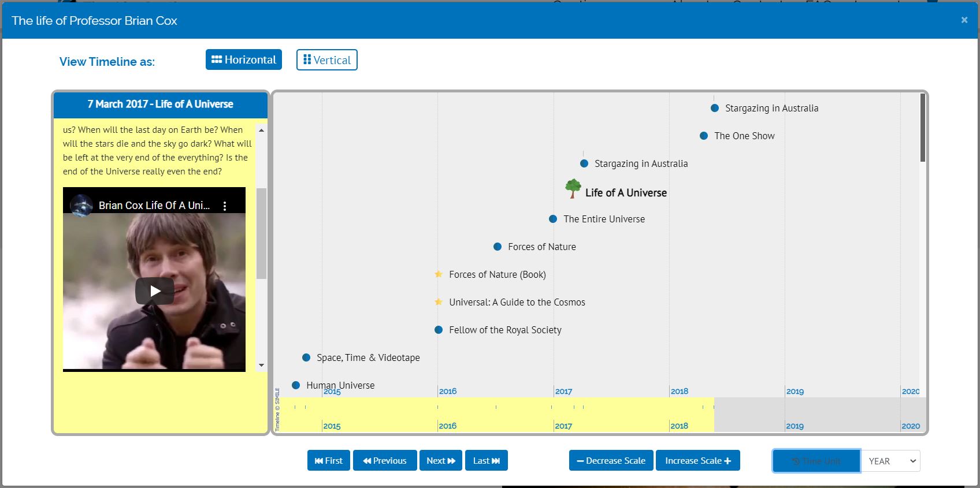The image size is (980, 488).
Task: Close the Professor Brian Cox timeline dialog
Action: [964, 20]
